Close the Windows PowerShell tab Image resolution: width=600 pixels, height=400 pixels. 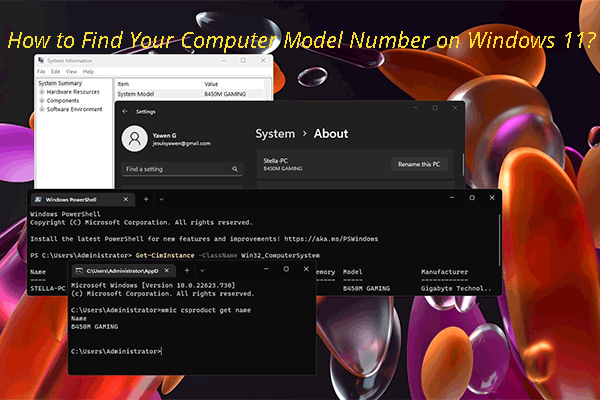[x=126, y=199]
